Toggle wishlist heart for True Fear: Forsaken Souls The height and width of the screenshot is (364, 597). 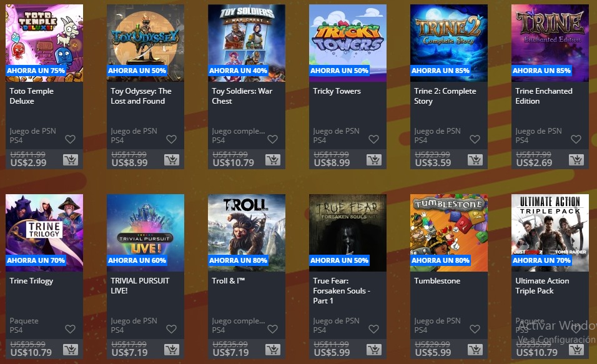(x=374, y=329)
